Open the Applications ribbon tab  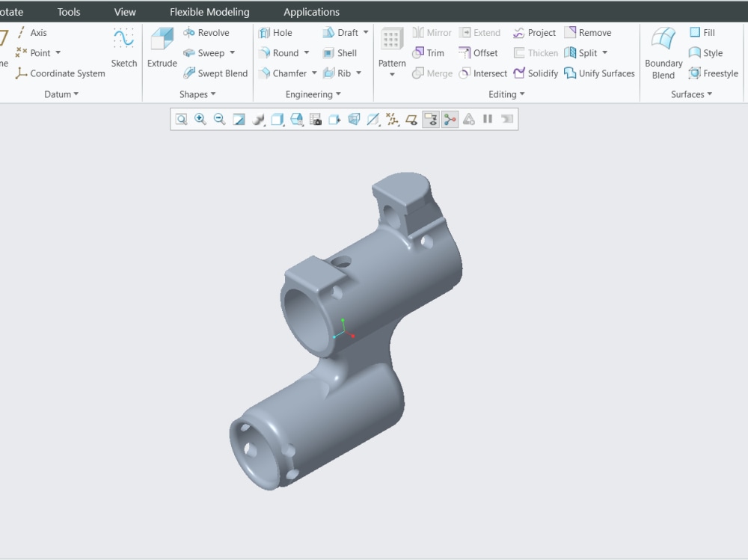click(x=311, y=11)
